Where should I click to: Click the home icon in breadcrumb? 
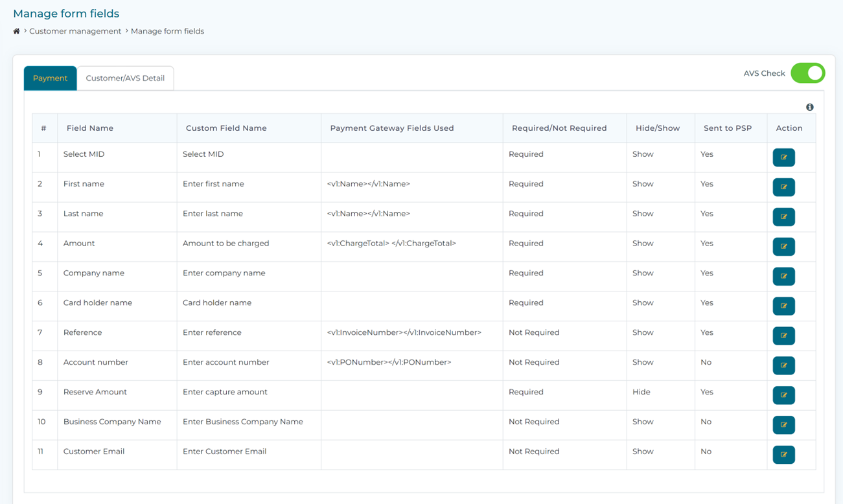[17, 31]
